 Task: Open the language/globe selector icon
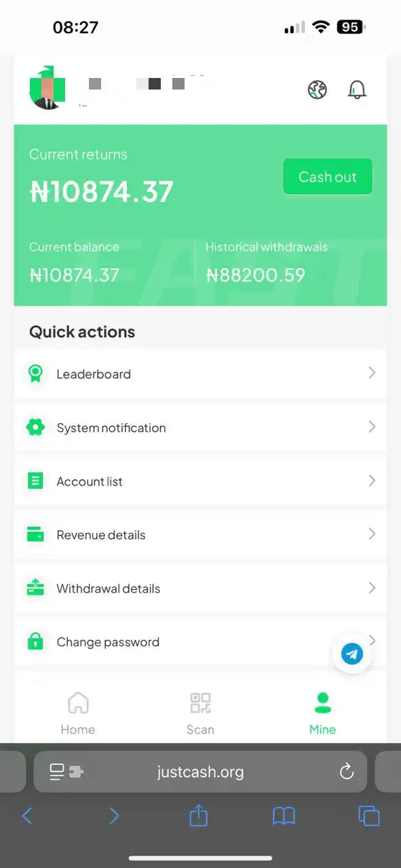317,89
